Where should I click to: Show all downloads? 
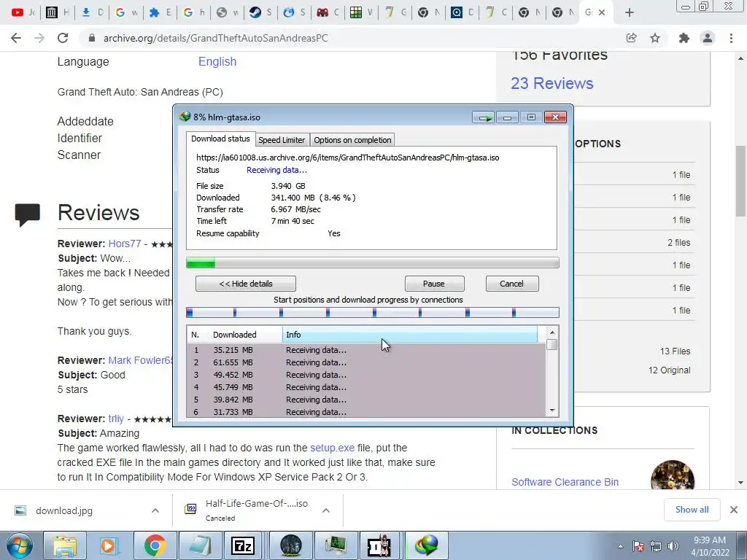tap(692, 510)
